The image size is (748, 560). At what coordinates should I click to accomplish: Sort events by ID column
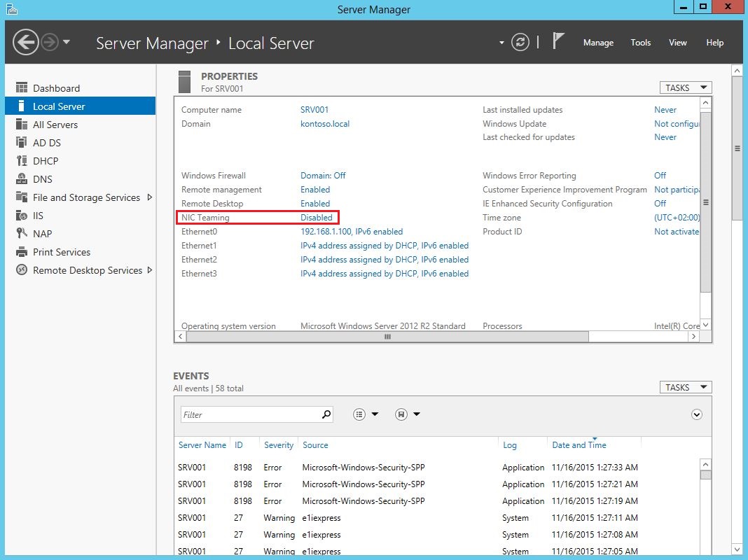(x=239, y=444)
